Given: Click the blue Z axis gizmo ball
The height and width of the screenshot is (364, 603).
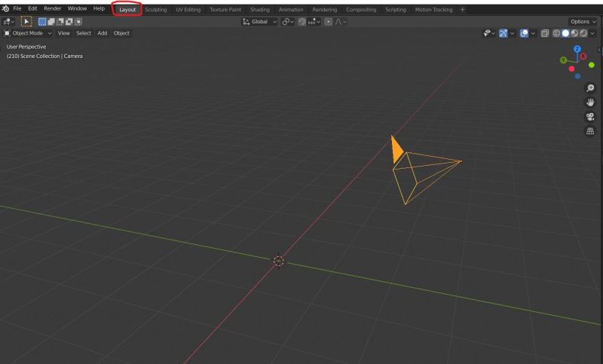Looking at the screenshot, I should coord(577,49).
